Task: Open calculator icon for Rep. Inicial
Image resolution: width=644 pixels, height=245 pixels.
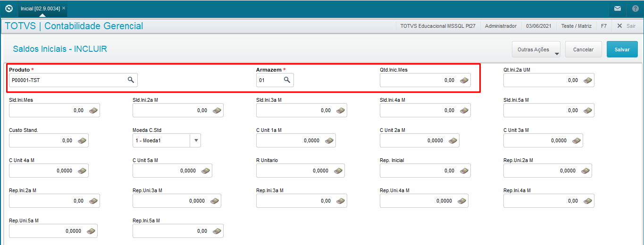Action: [x=465, y=171]
